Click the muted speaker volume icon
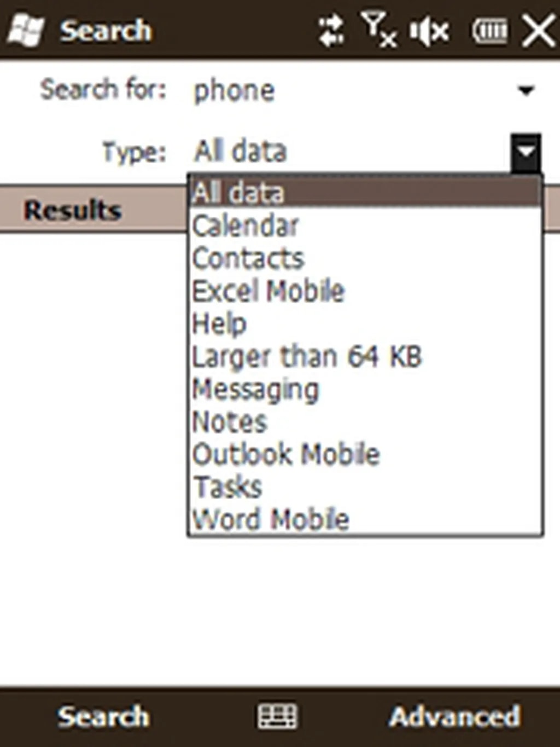This screenshot has height=747, width=560. click(x=430, y=31)
